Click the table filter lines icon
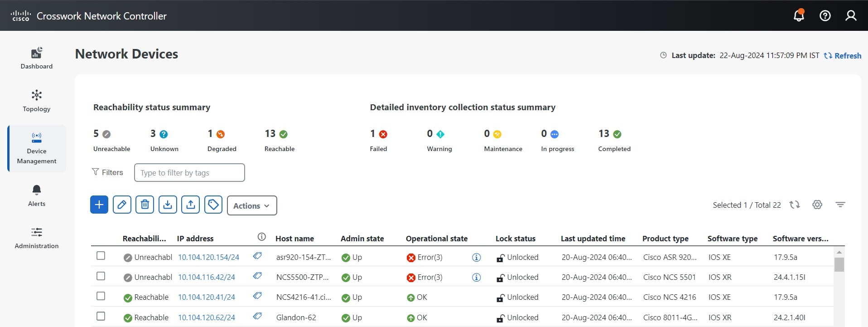 [840, 205]
